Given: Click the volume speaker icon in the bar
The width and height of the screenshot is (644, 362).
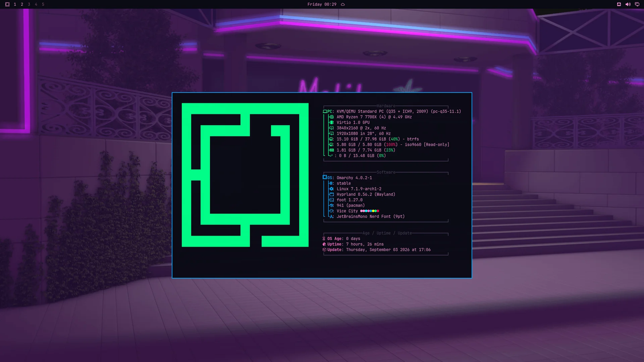Looking at the screenshot, I should (628, 4).
